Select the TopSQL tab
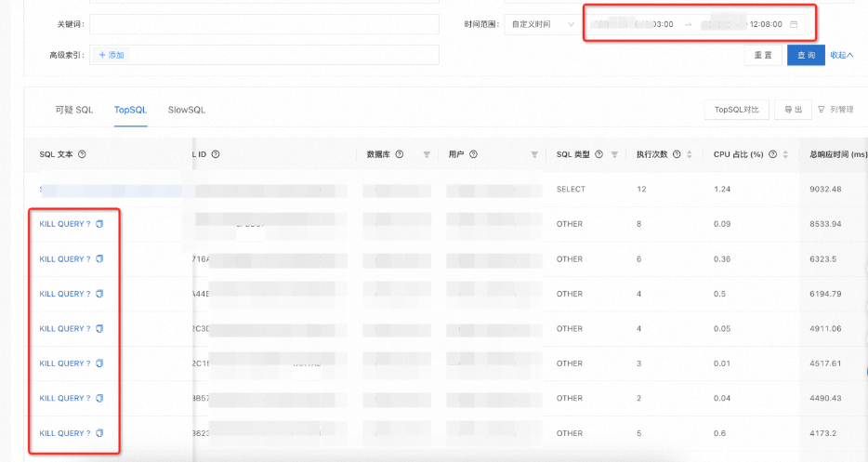This screenshot has width=868, height=462. click(131, 110)
